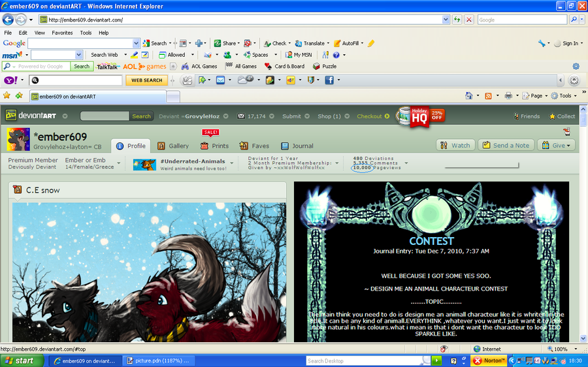Open AOL Games controller icon

tap(185, 67)
